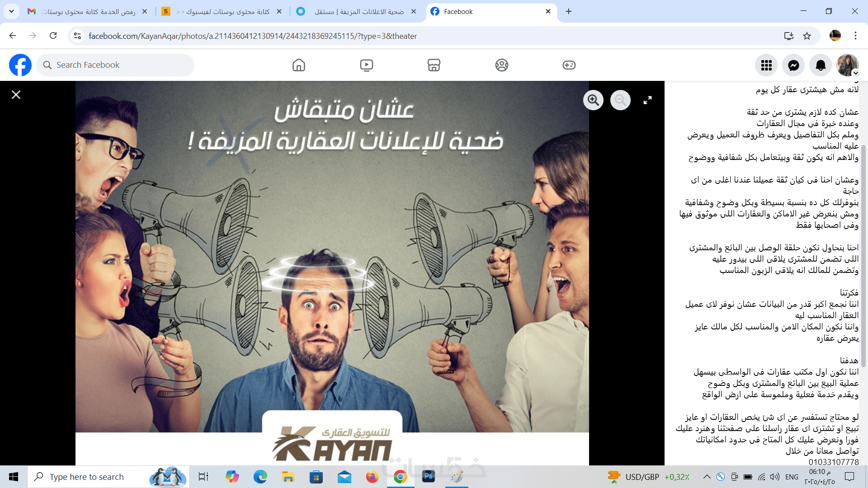Open Facebook Home feed icon

click(x=298, y=65)
